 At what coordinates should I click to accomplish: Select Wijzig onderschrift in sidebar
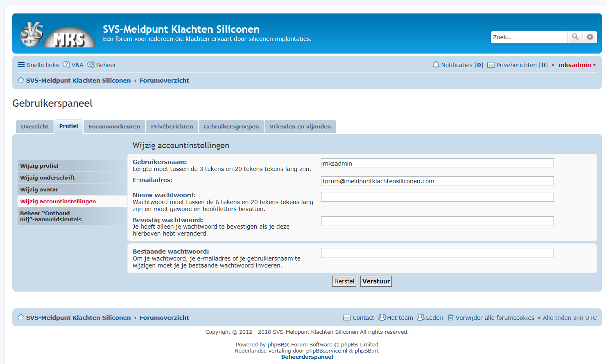[47, 178]
